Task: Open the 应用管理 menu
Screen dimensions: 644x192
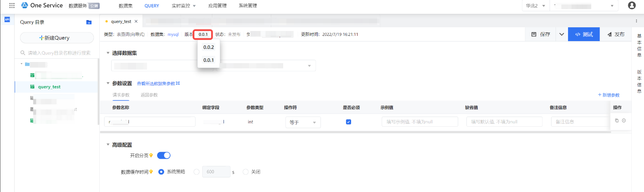Action: coord(217,6)
